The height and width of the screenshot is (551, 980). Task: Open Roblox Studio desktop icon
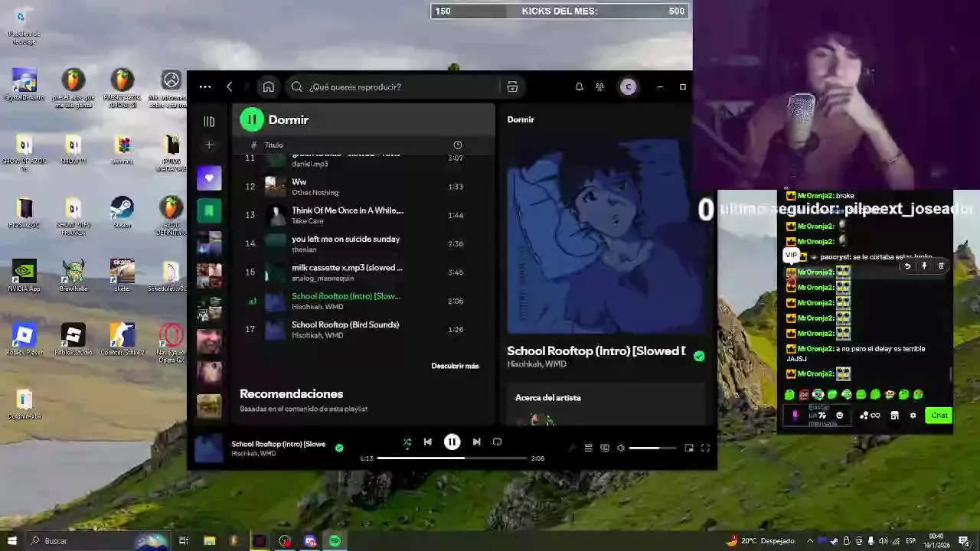tap(73, 340)
